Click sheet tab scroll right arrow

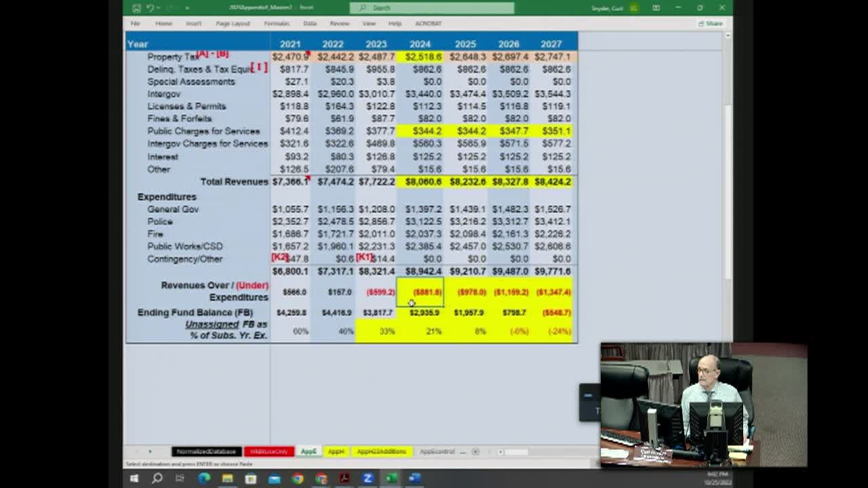tap(150, 451)
